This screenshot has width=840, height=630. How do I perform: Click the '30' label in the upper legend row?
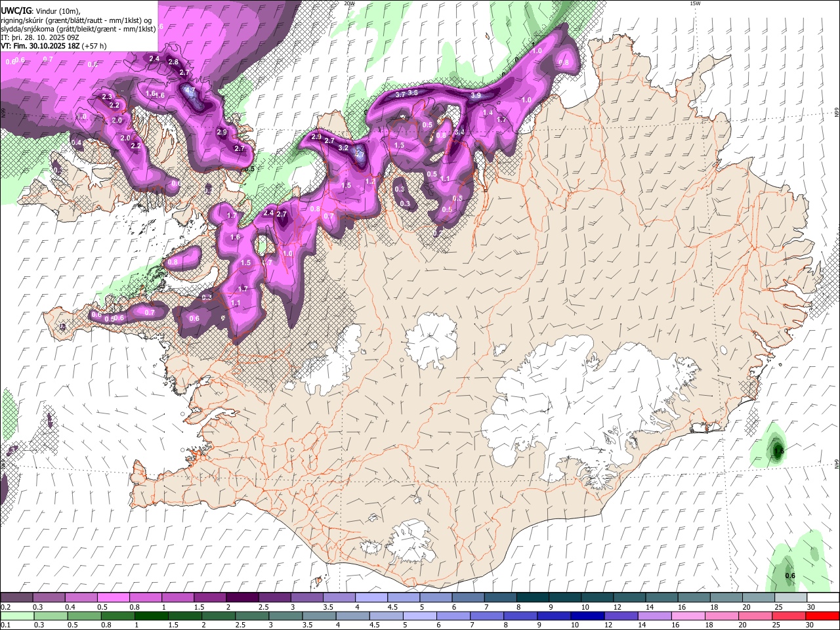[x=810, y=607]
